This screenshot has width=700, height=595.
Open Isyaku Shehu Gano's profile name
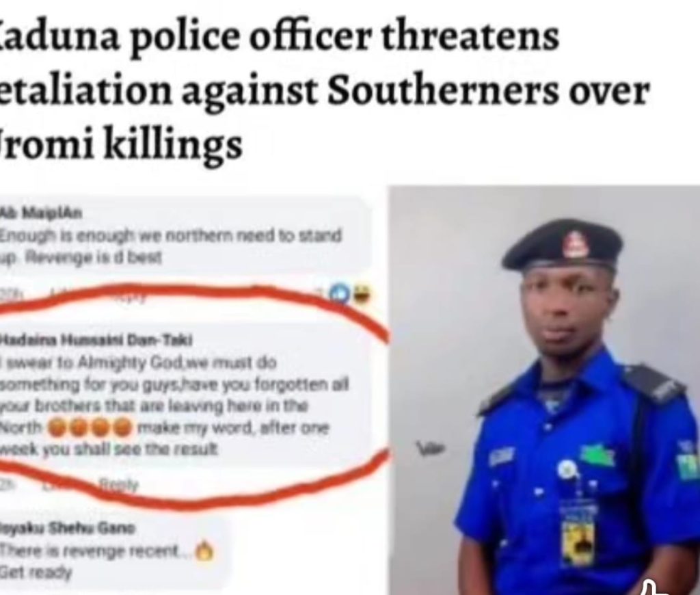click(67, 529)
